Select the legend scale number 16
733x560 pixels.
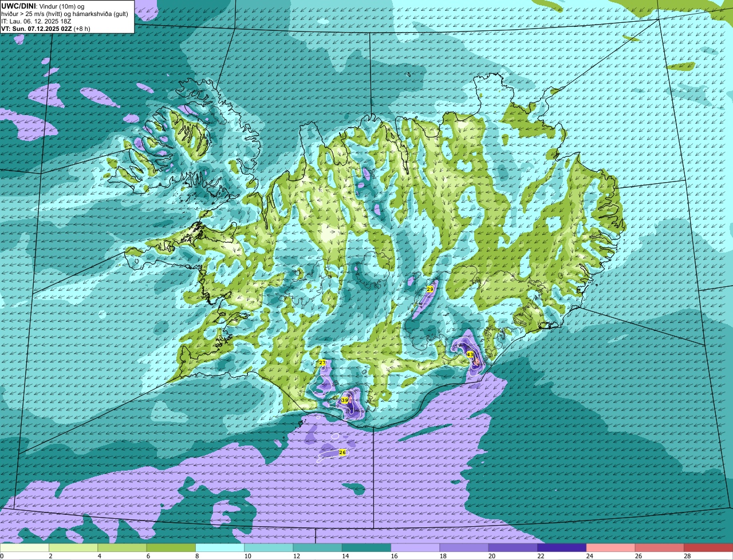pyautogui.click(x=393, y=556)
